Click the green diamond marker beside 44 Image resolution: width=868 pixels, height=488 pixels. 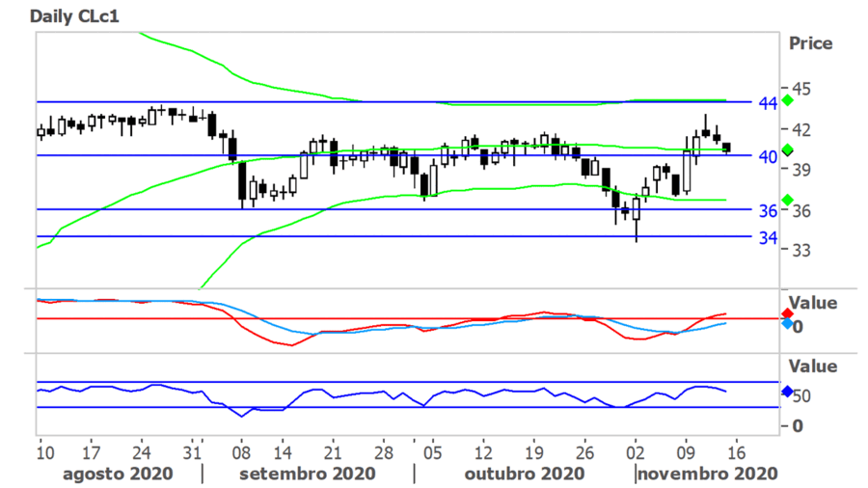[787, 100]
